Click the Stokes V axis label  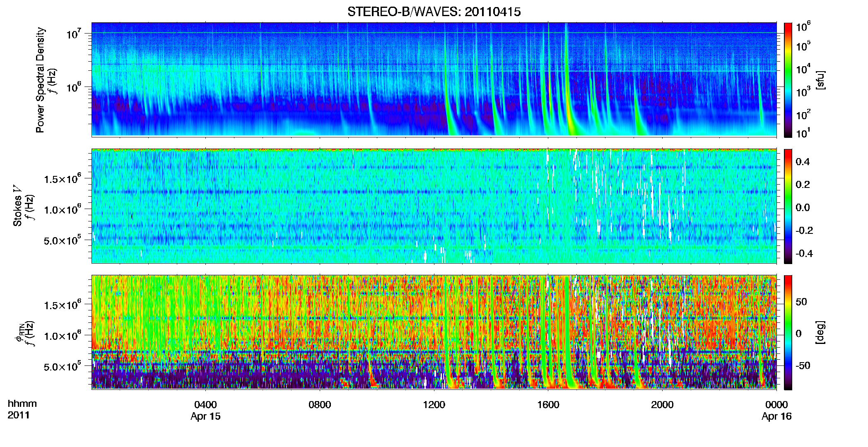pos(17,206)
